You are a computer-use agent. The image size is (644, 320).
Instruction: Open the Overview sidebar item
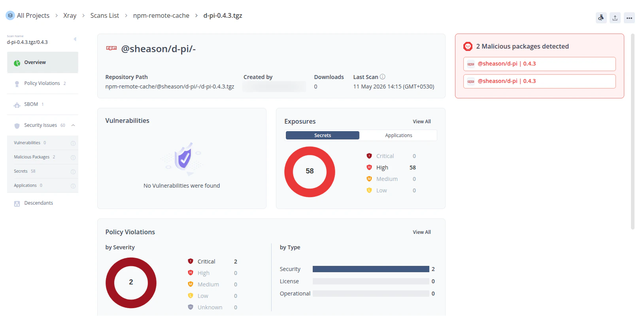pyautogui.click(x=43, y=62)
